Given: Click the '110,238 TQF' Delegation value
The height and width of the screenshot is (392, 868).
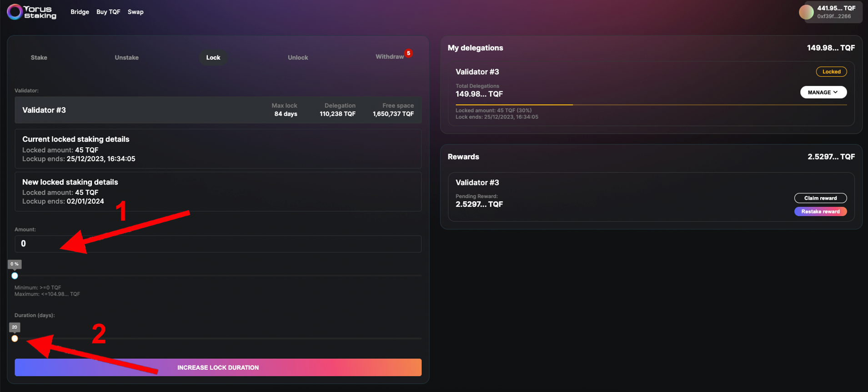Looking at the screenshot, I should 337,114.
